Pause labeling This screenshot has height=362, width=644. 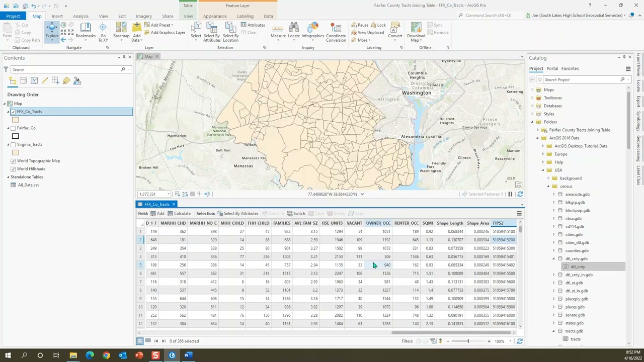360,25
